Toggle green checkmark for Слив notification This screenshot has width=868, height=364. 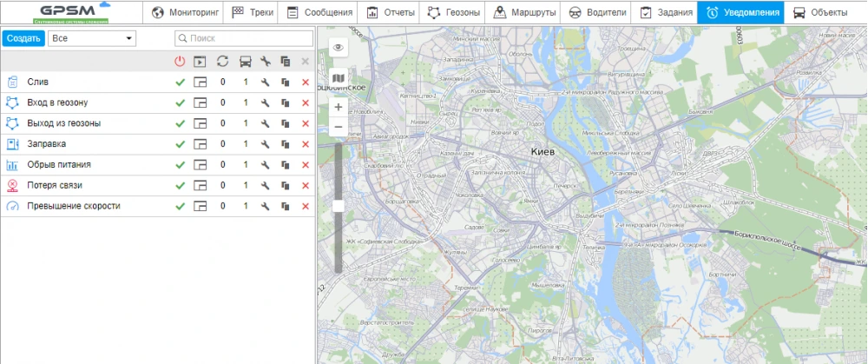181,82
